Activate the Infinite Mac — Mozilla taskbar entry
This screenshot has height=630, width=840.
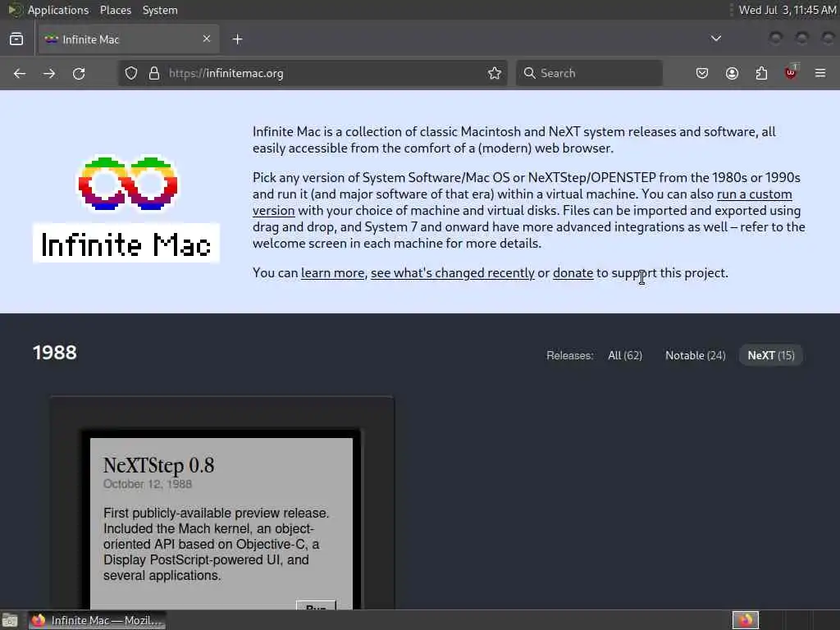[97, 620]
